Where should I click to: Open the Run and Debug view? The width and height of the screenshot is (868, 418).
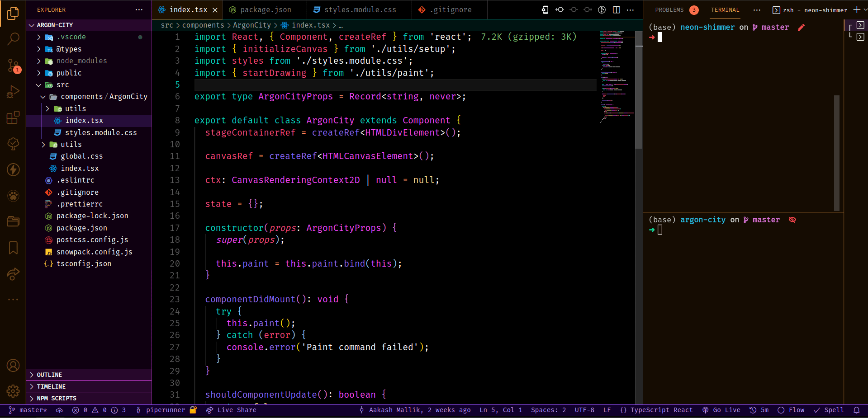tap(13, 92)
